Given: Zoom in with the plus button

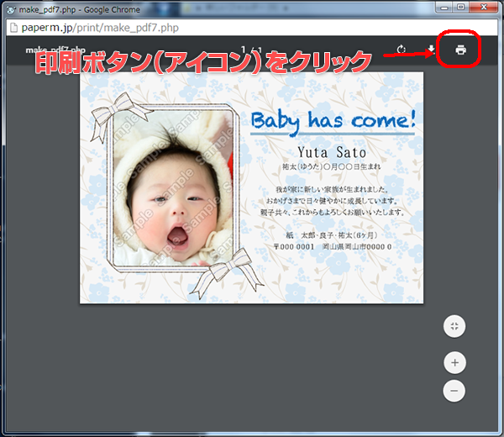Looking at the screenshot, I should (x=454, y=363).
